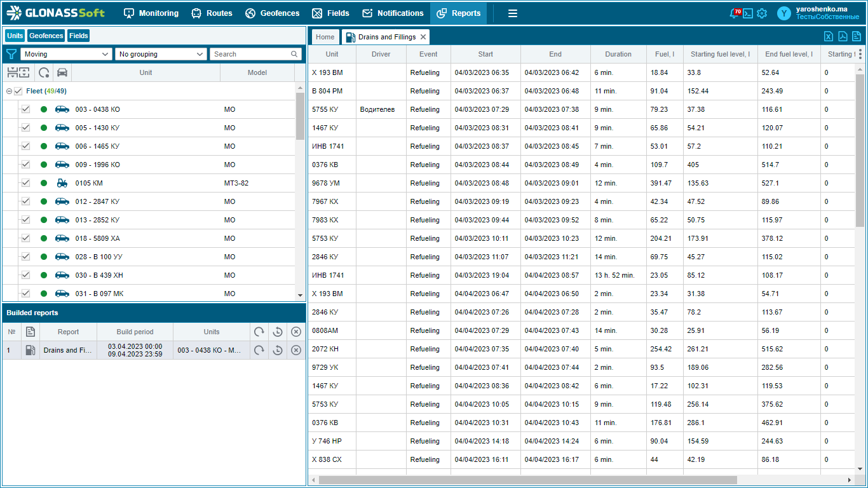Click the report table horizontal scrollbar
Screen dimensions: 868x488
click(x=527, y=480)
